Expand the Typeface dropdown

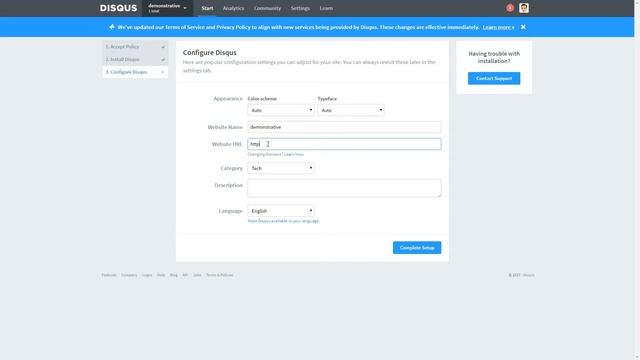[x=351, y=110]
